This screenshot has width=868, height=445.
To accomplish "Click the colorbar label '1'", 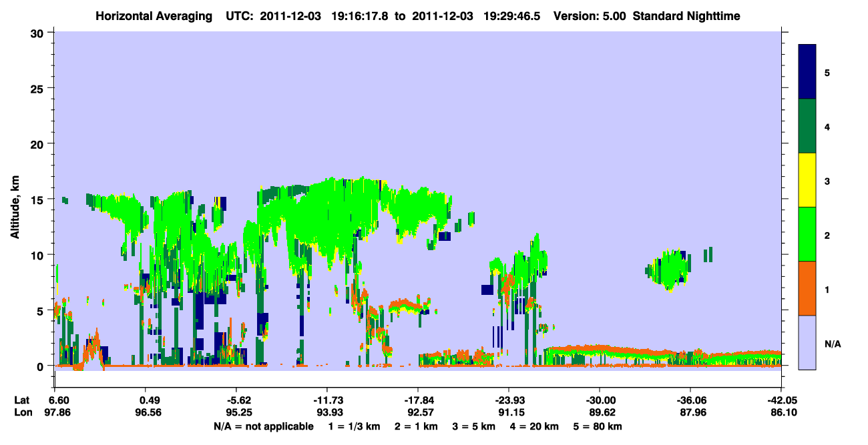I will point(827,289).
